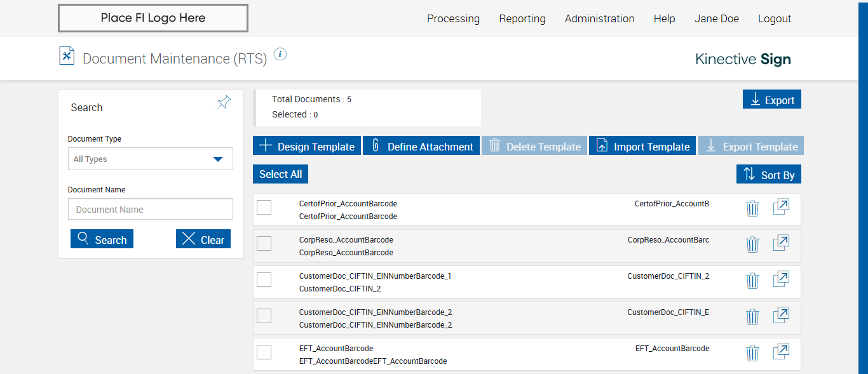The image size is (868, 374).
Task: Open EFT_AccountBarcode using the open-in-new-window icon
Action: (x=781, y=352)
